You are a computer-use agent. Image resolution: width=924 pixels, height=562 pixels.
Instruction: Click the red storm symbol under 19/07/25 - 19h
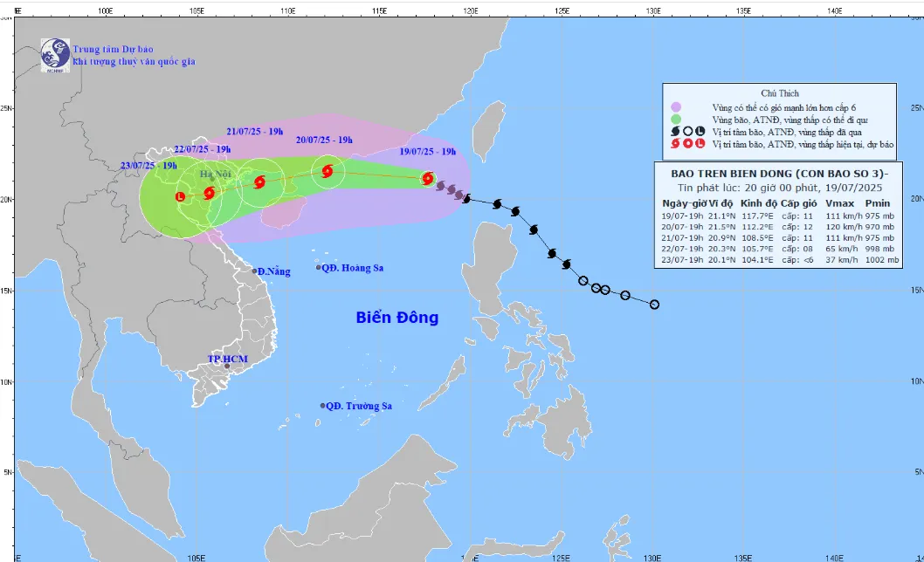[428, 179]
